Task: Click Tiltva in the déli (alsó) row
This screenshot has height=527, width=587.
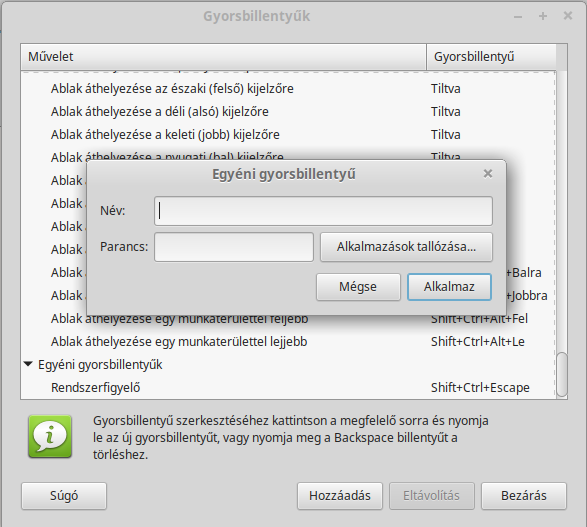Action: [x=445, y=112]
